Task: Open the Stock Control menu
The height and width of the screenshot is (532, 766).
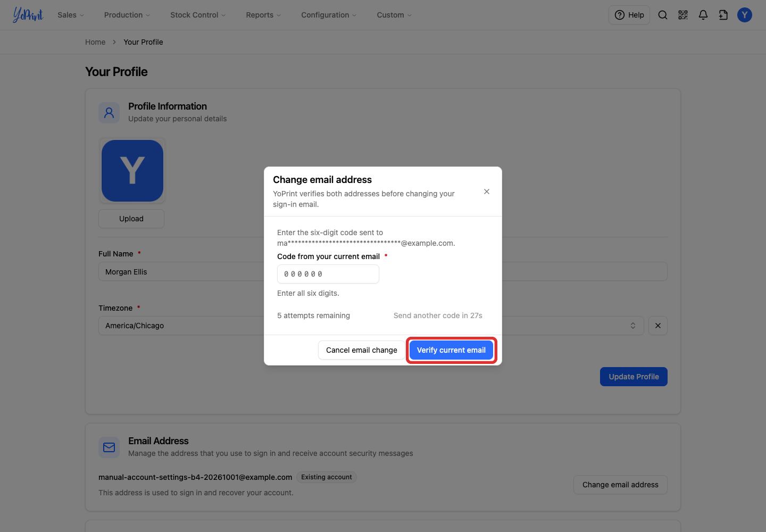Action: tap(198, 15)
